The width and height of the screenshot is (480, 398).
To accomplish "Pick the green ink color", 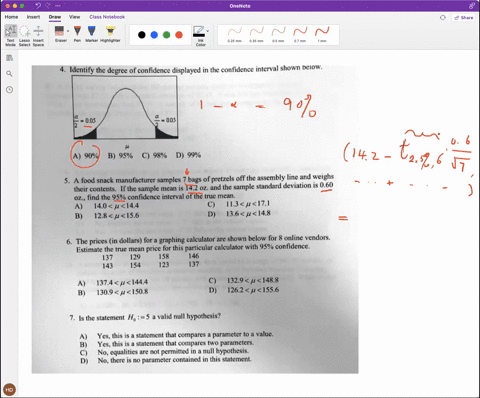I will (x=166, y=35).
